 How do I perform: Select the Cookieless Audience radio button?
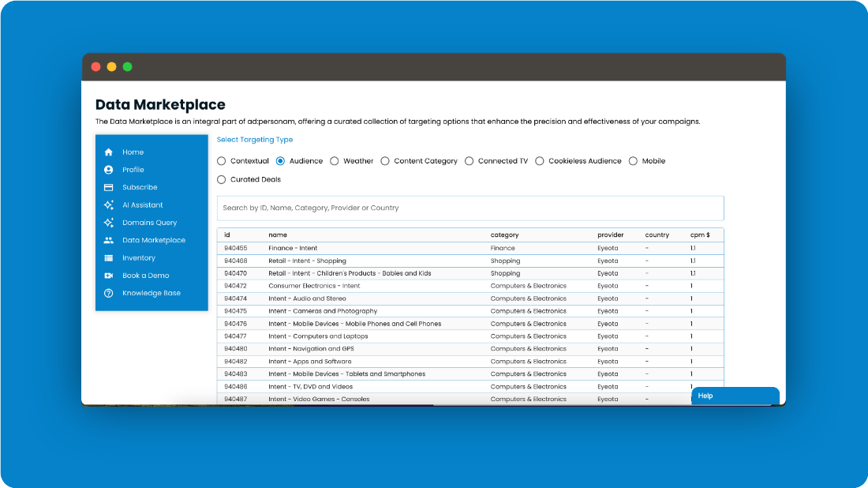click(539, 161)
